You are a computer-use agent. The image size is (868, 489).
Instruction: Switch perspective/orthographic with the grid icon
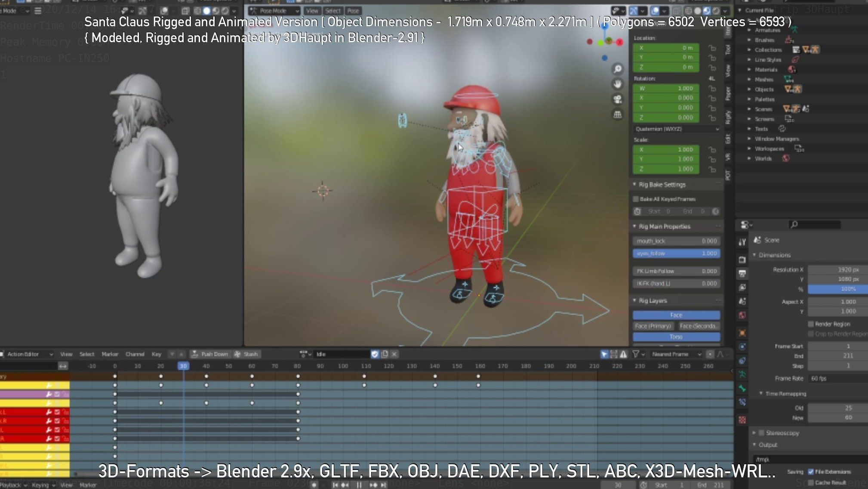618,115
